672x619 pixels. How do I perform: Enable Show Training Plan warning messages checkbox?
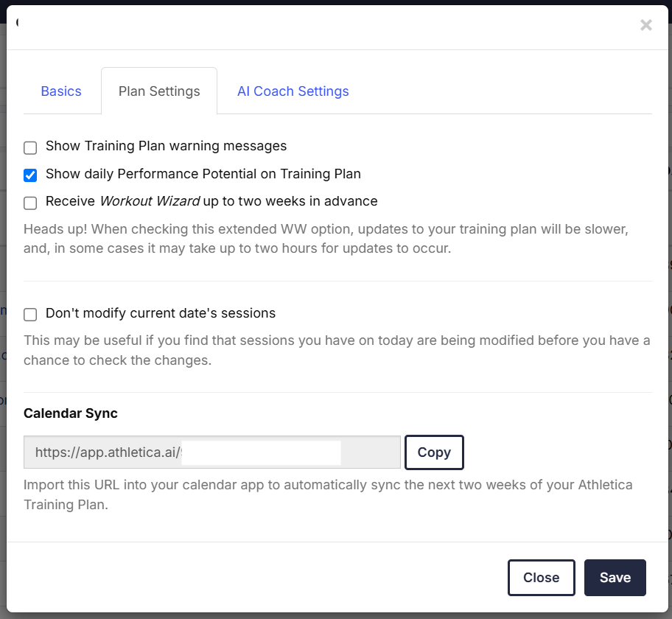30,147
